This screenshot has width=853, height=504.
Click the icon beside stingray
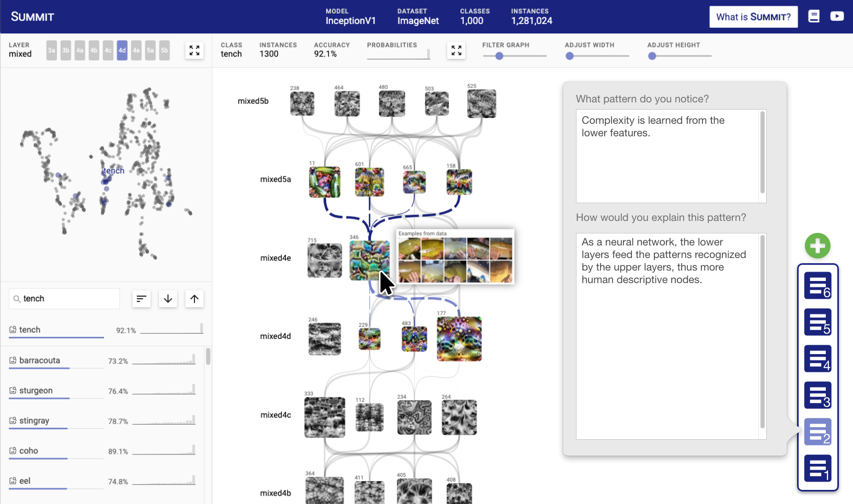click(x=13, y=420)
